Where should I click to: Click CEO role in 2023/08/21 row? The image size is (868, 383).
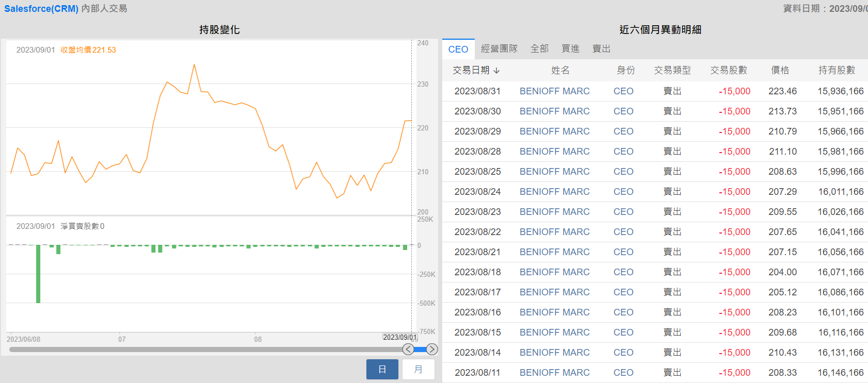(x=623, y=252)
